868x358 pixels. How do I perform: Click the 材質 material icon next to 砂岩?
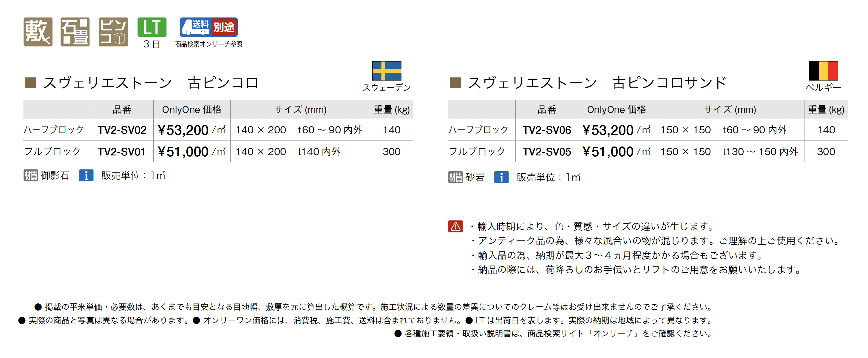point(455,177)
